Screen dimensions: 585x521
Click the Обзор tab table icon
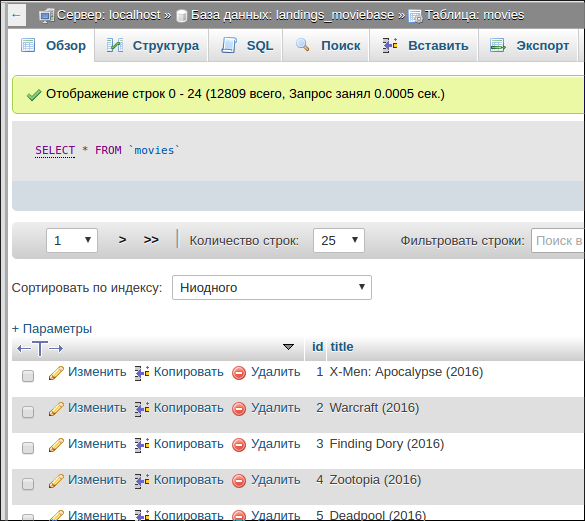pyautogui.click(x=28, y=45)
